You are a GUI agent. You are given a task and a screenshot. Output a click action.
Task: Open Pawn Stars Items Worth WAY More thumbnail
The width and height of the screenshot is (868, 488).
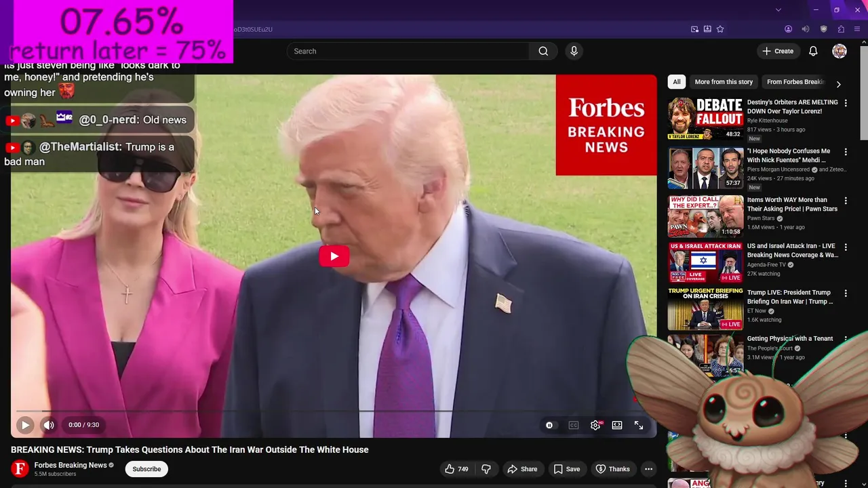click(x=705, y=216)
